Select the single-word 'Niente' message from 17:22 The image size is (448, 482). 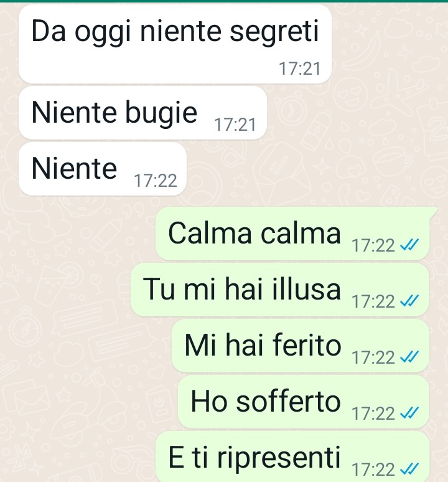pos(103,169)
